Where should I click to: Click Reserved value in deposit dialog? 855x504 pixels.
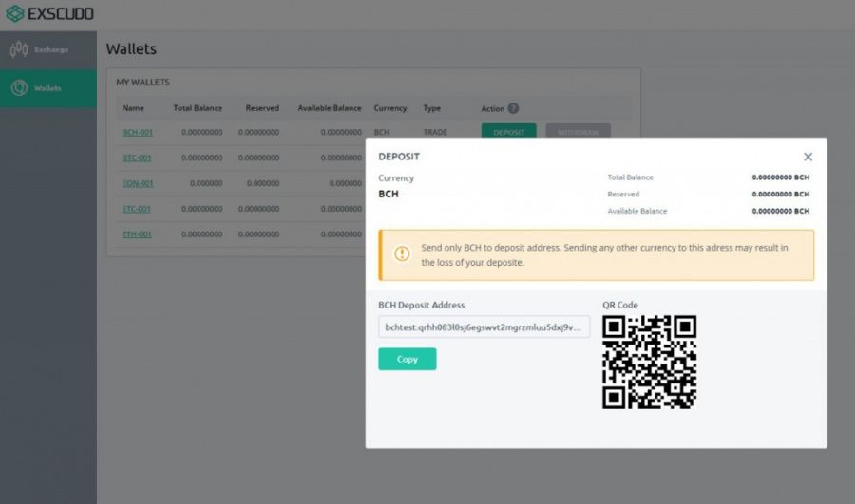780,195
